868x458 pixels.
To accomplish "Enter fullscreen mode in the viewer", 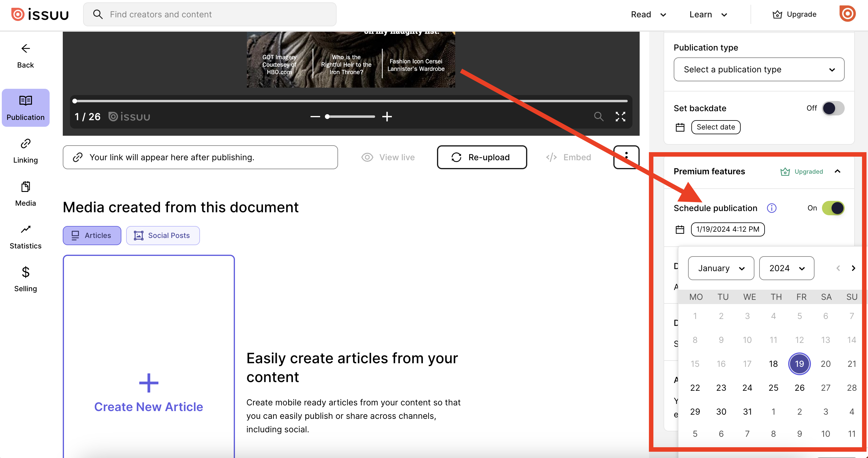I will pos(620,117).
